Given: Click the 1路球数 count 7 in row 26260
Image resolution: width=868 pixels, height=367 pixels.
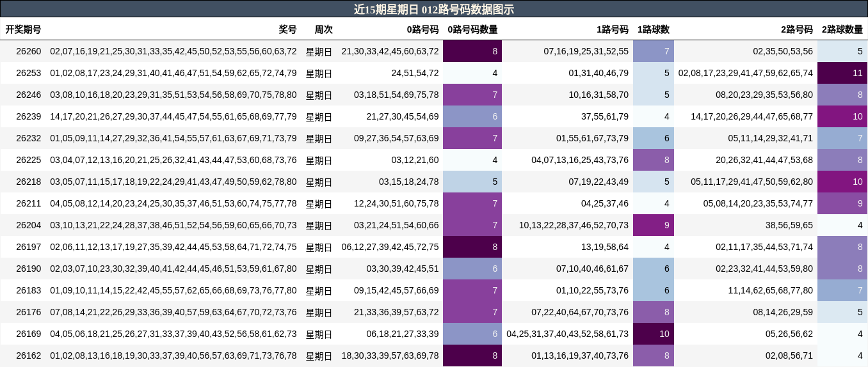Looking at the screenshot, I should pyautogui.click(x=654, y=51).
